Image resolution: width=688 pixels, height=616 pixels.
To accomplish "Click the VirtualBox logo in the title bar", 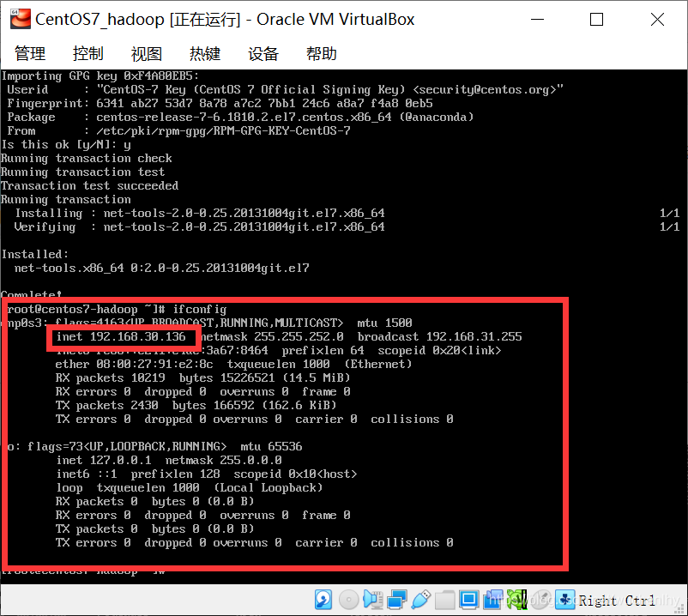I will pos(19,18).
